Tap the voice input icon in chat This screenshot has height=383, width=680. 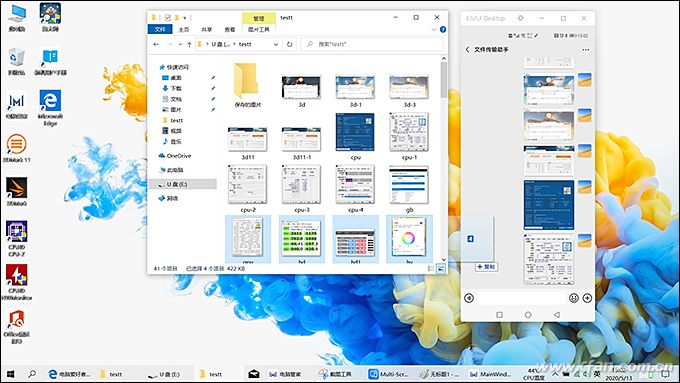click(469, 298)
